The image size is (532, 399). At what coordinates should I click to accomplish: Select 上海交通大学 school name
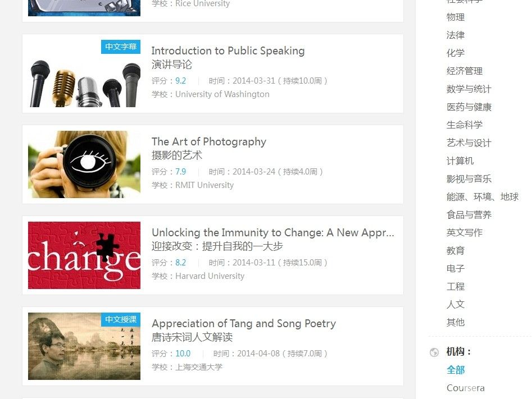(199, 367)
